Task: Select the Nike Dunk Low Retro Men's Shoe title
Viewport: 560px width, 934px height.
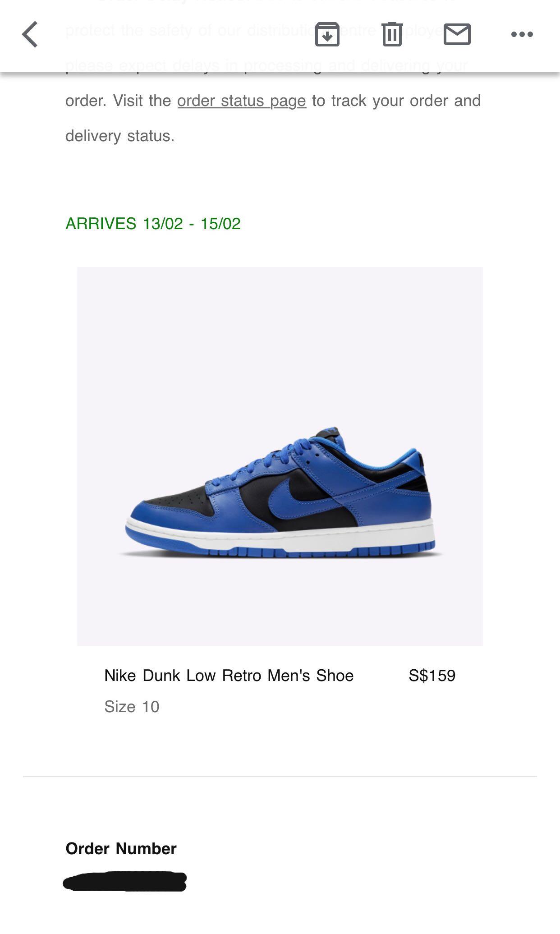Action: click(x=229, y=676)
